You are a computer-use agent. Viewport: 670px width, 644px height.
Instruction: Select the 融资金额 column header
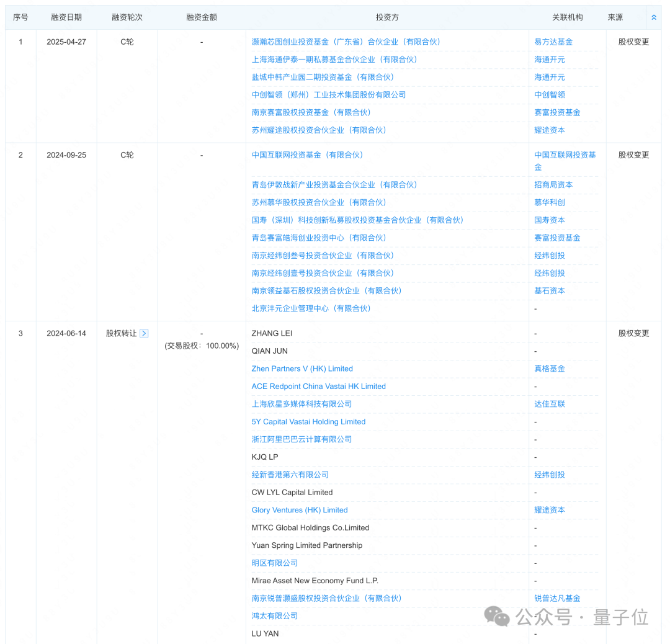(x=202, y=17)
